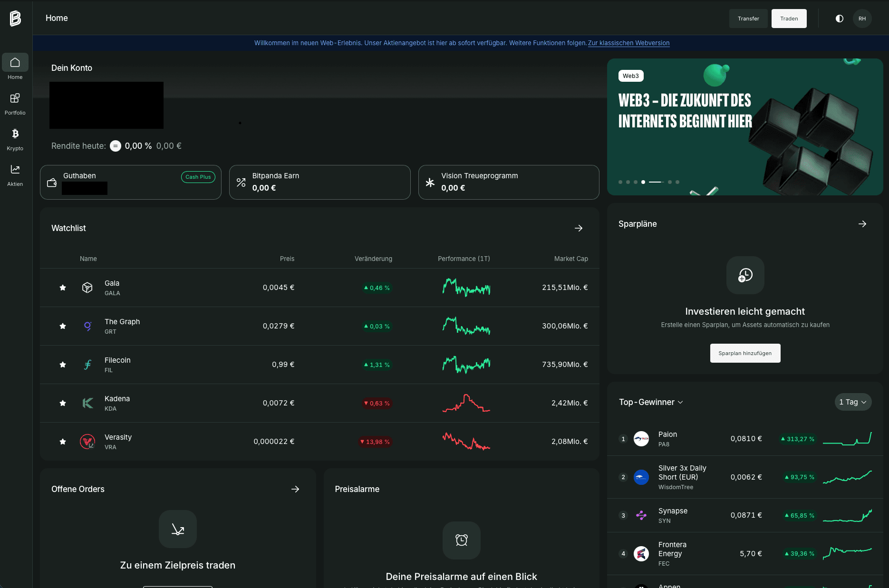Open the Zur klassischen Webversion link
This screenshot has width=889, height=588.
click(628, 43)
